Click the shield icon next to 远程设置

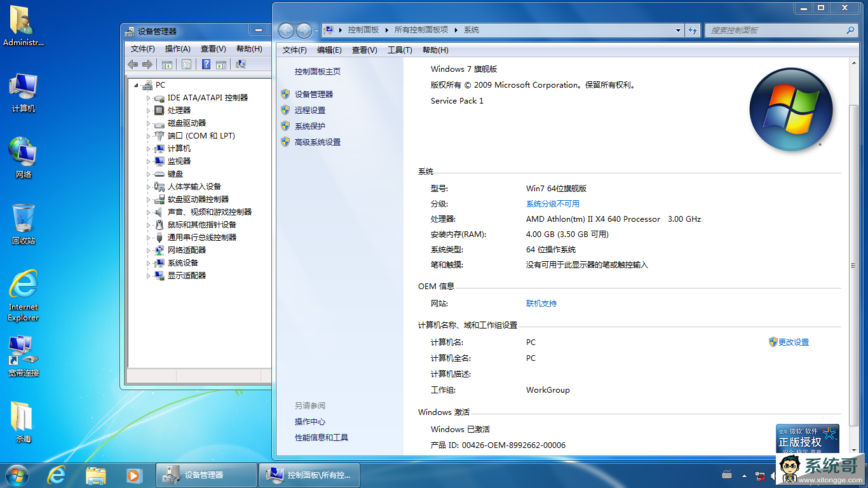285,110
